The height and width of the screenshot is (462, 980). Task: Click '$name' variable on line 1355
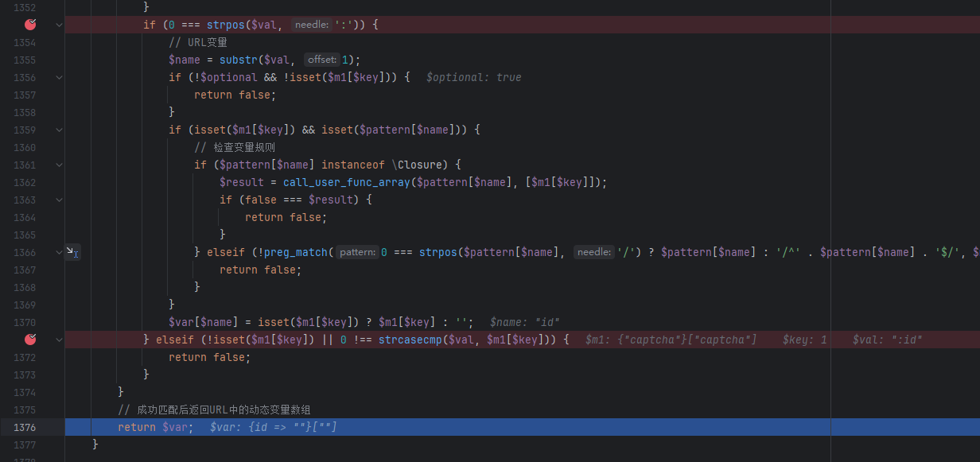185,60
